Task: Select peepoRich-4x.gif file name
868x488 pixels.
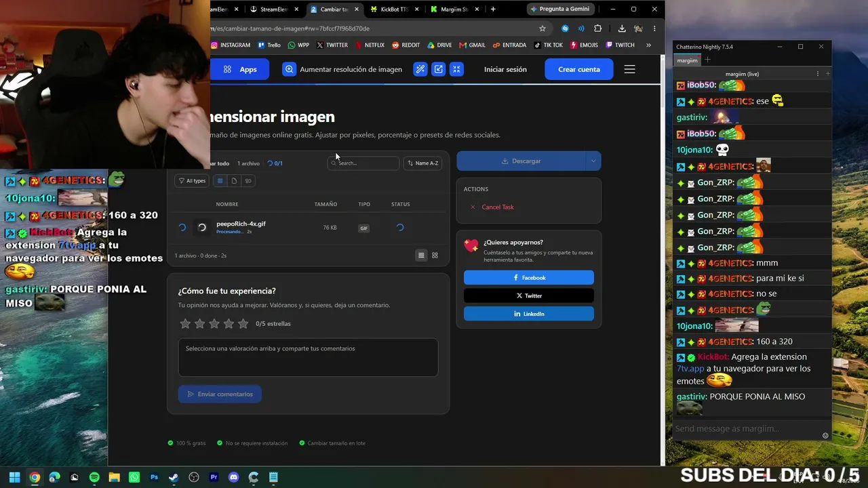Action: [241, 224]
